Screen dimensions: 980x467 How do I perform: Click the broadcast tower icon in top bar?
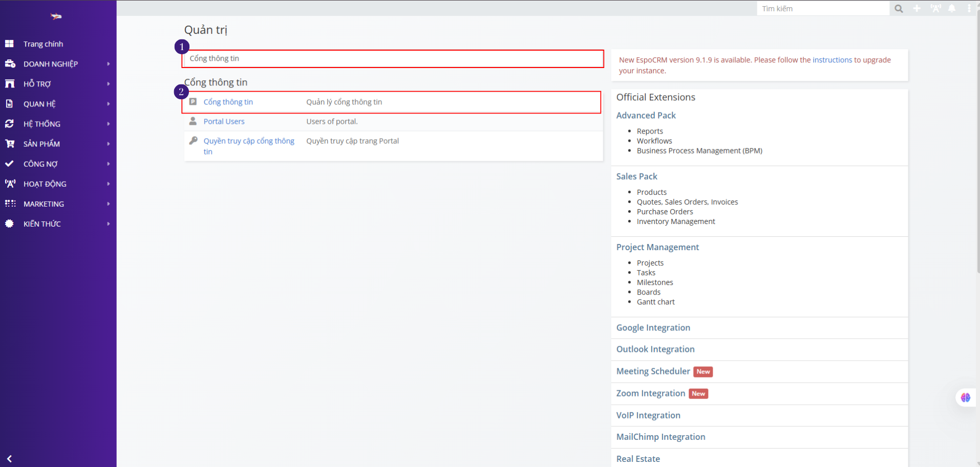pos(935,9)
